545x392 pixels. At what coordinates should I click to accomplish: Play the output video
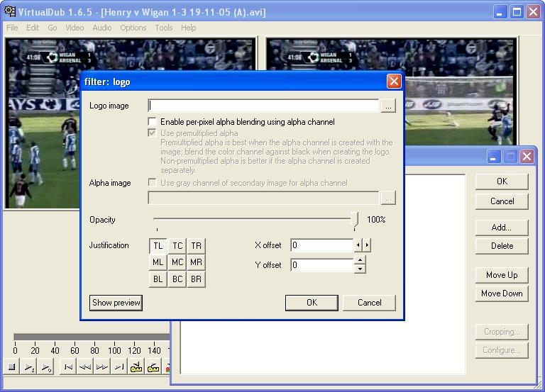coord(46,366)
